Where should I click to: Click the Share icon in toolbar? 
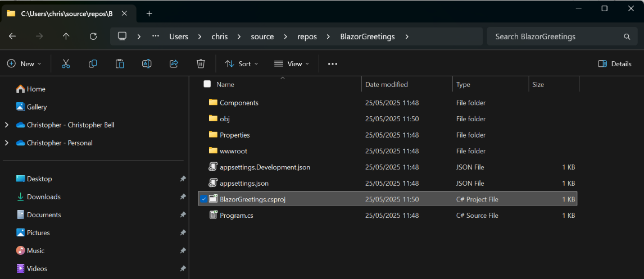point(174,64)
